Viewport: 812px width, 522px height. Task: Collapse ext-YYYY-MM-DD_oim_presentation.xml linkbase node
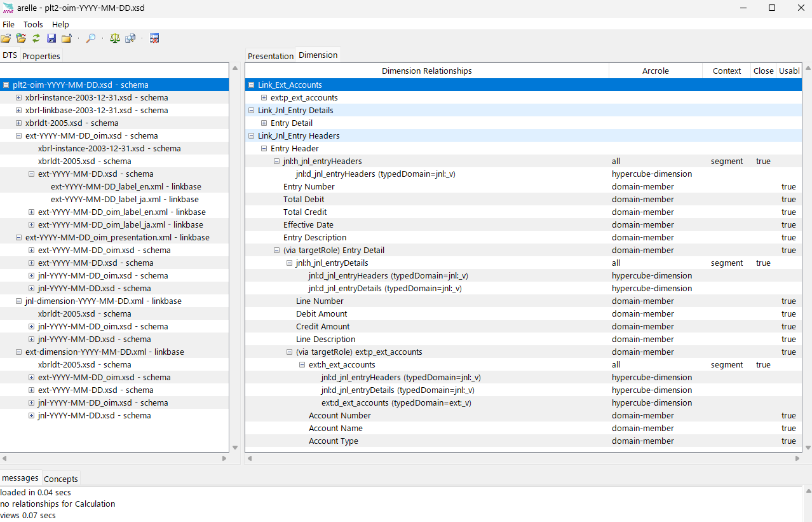click(19, 237)
